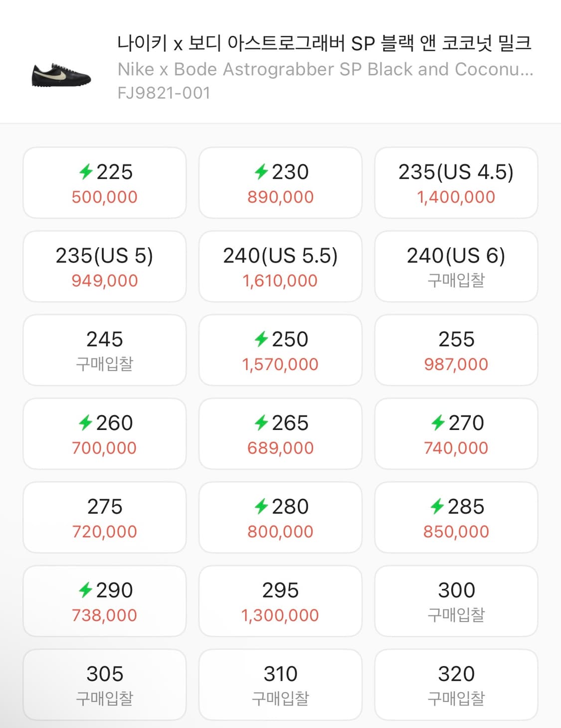The image size is (561, 728).
Task: Choose size 240(US 6) bid option
Action: click(x=456, y=267)
